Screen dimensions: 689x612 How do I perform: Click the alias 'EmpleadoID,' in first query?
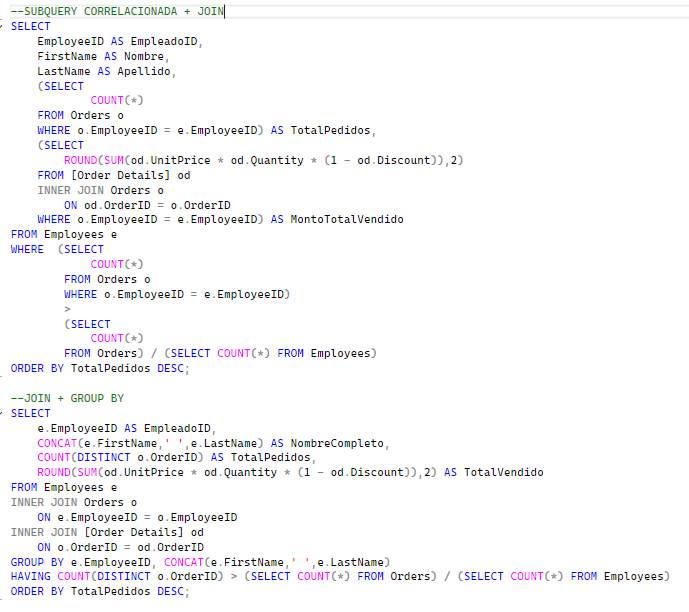[x=167, y=41]
